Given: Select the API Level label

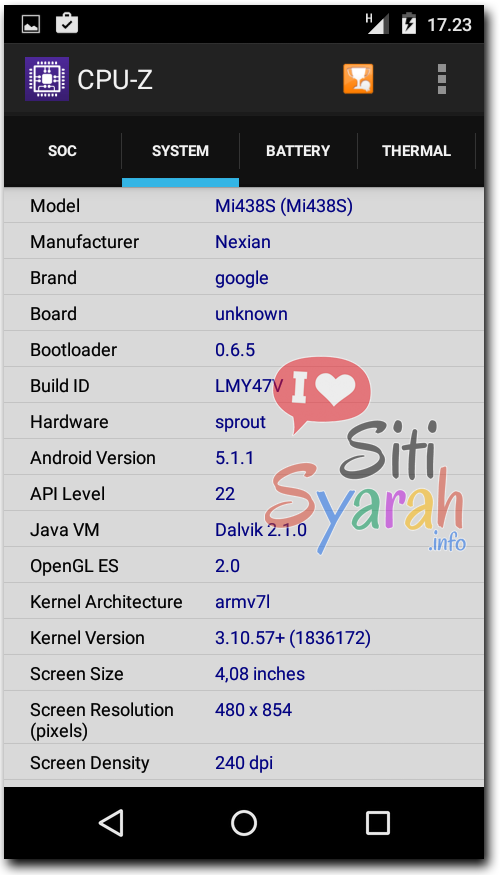Looking at the screenshot, I should point(68,494).
